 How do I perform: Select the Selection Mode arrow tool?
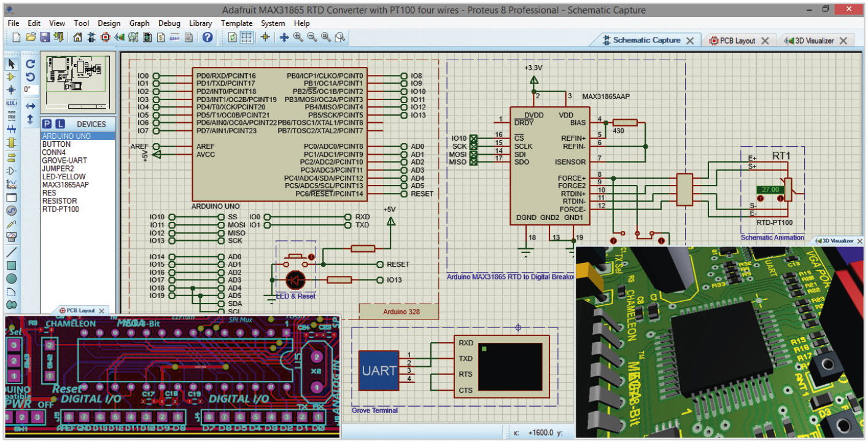point(11,64)
